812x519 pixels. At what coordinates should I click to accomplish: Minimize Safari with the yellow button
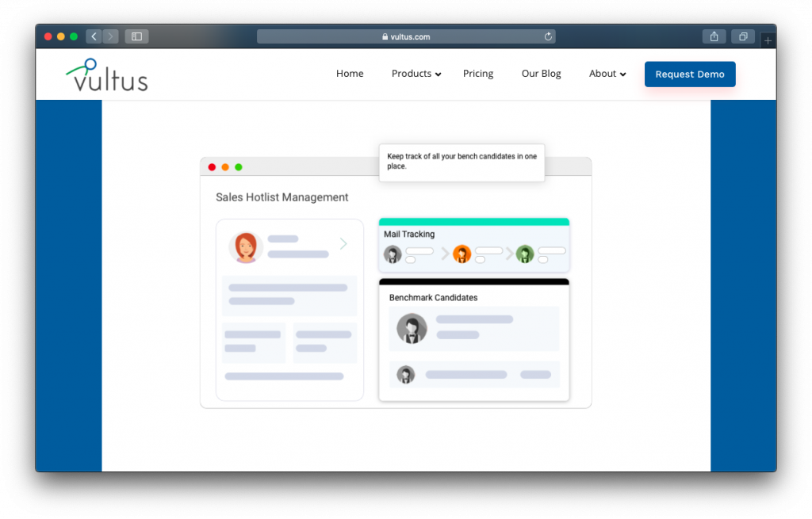point(60,36)
